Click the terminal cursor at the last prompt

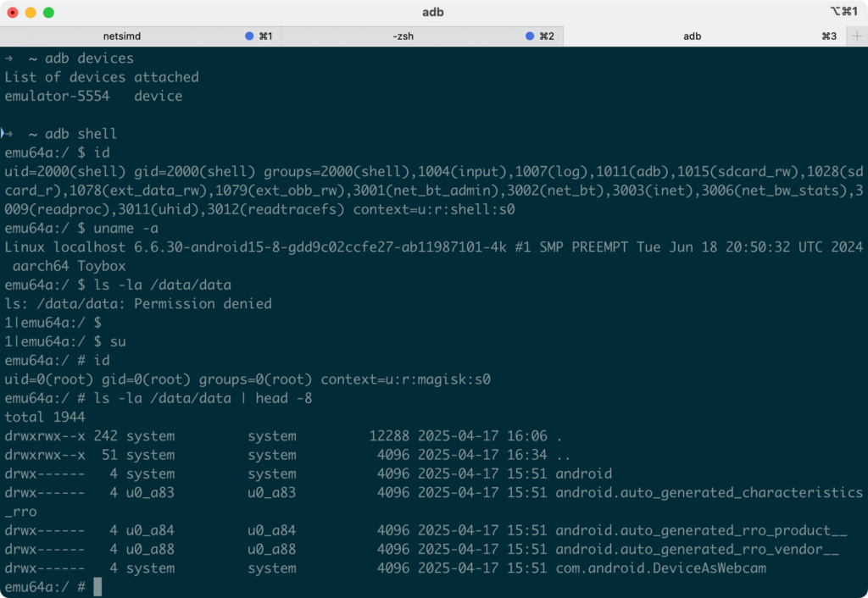(97, 587)
